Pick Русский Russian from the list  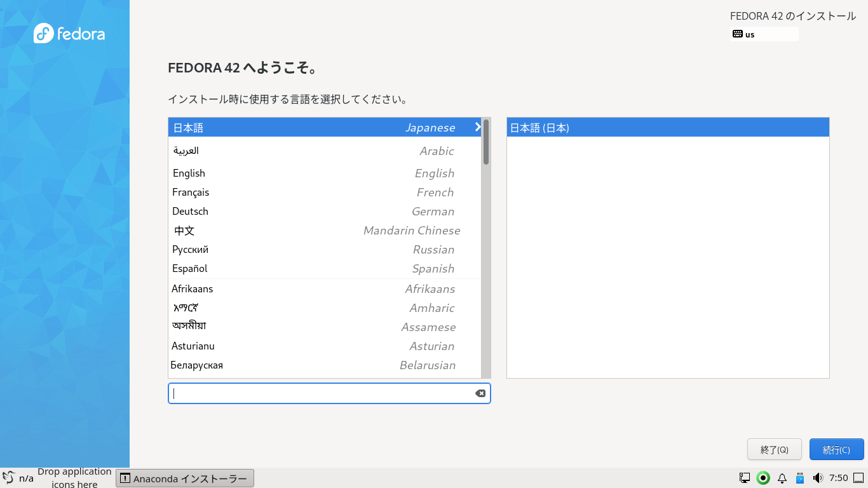(325, 249)
